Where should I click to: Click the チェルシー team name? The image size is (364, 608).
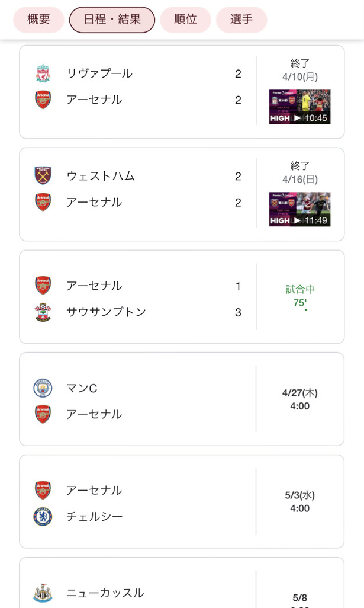95,517
